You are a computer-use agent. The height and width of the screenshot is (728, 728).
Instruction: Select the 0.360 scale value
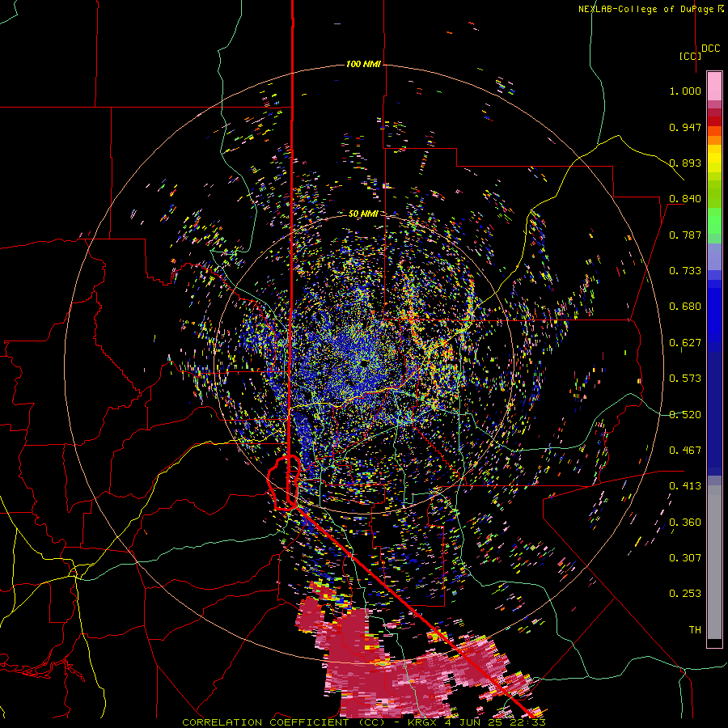tap(685, 523)
